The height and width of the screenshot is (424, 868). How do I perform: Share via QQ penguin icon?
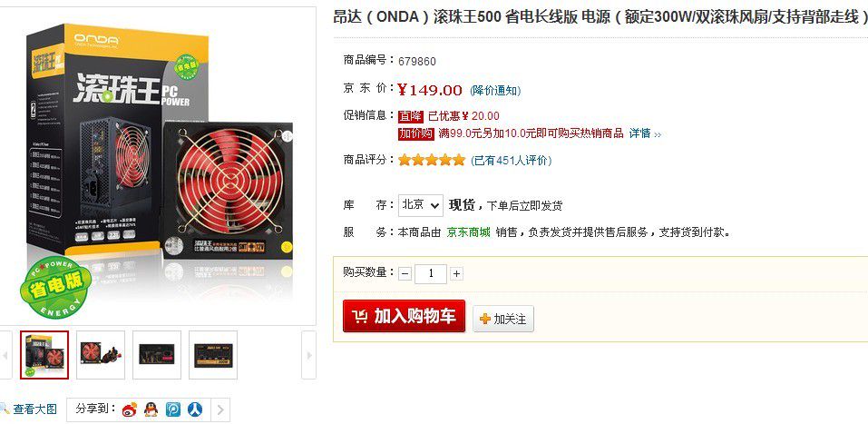point(151,409)
